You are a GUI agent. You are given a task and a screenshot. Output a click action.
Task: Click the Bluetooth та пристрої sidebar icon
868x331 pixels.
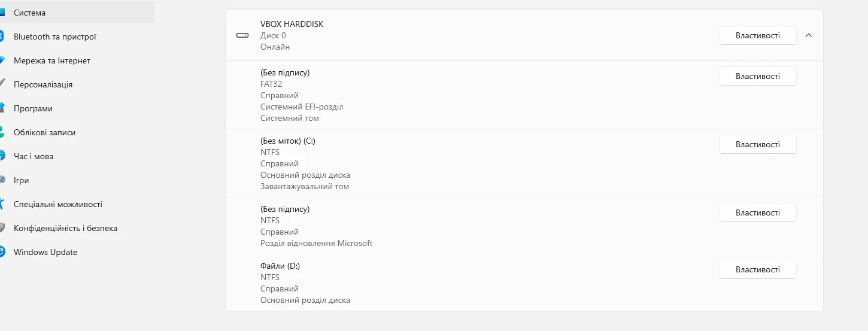(2, 37)
